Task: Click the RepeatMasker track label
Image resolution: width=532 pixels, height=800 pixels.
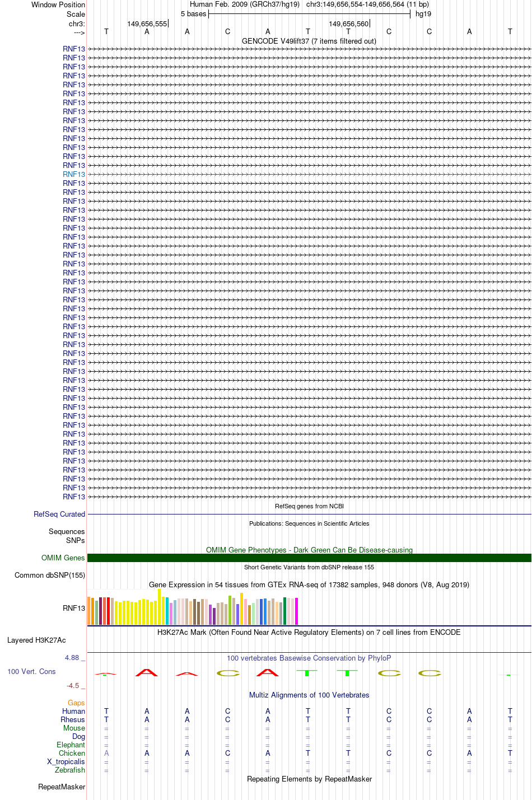Action: click(62, 787)
